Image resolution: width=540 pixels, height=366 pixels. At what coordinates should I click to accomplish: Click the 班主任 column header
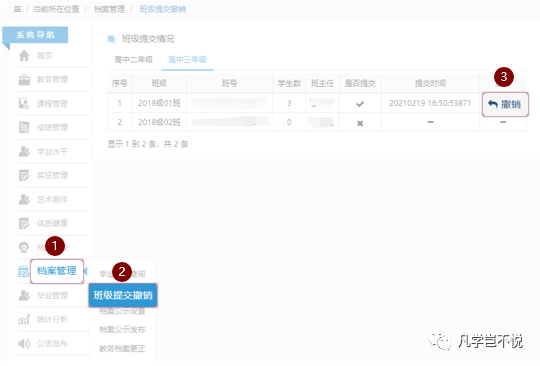tap(322, 83)
